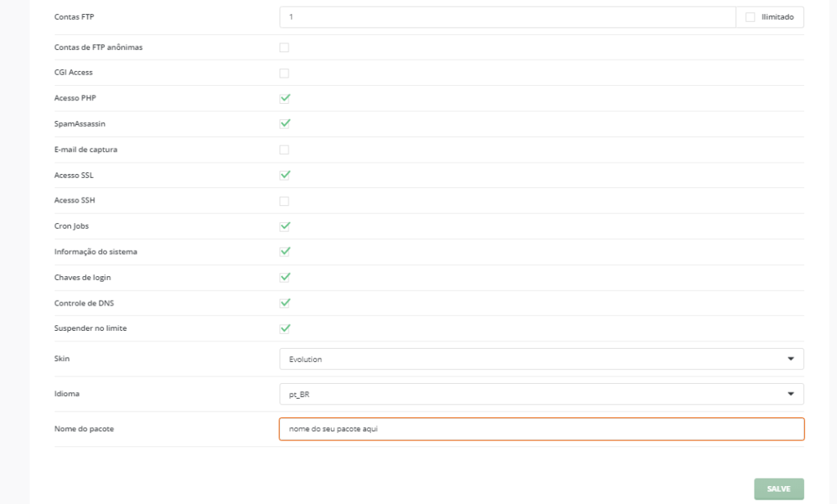Check the CGI Access option
Screen dimensions: 837x504
(284, 73)
